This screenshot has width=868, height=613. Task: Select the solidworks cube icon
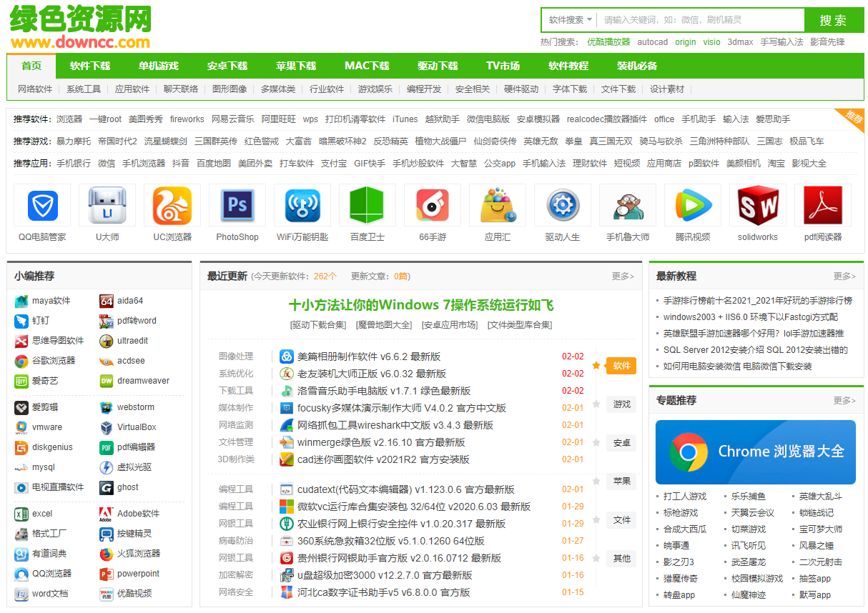757,205
